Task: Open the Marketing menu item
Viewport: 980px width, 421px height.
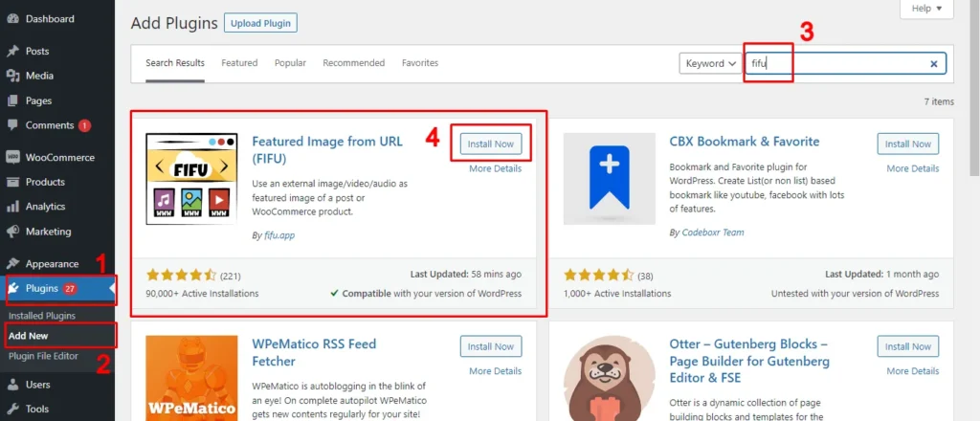Action: [x=57, y=232]
